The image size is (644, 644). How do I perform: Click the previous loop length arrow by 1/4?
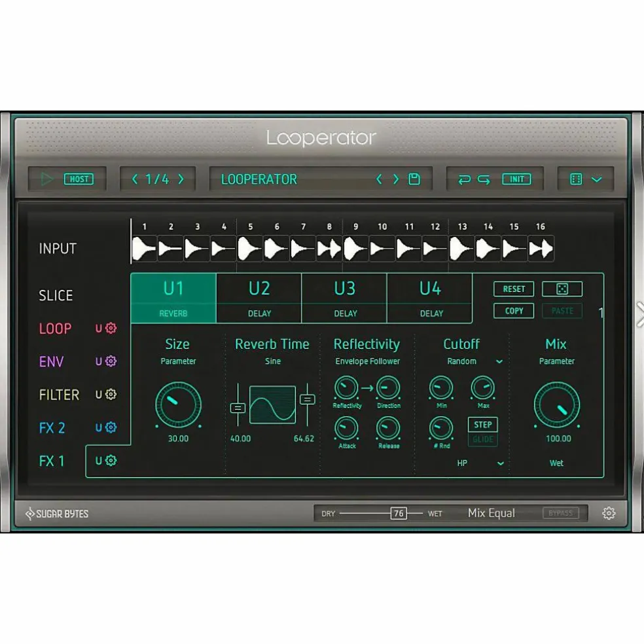[135, 179]
